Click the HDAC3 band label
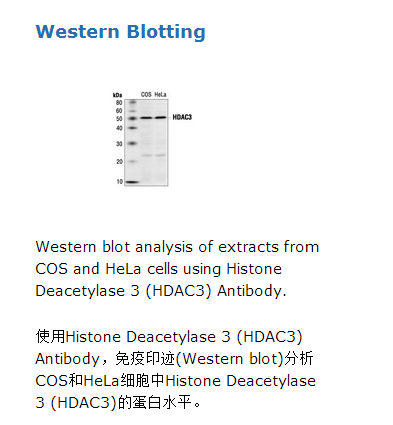Screen dimensions: 393x425 pyautogui.click(x=182, y=117)
